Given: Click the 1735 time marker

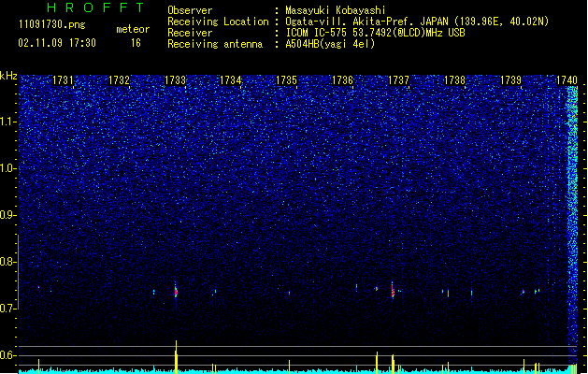Looking at the screenshot, I should click(286, 80).
